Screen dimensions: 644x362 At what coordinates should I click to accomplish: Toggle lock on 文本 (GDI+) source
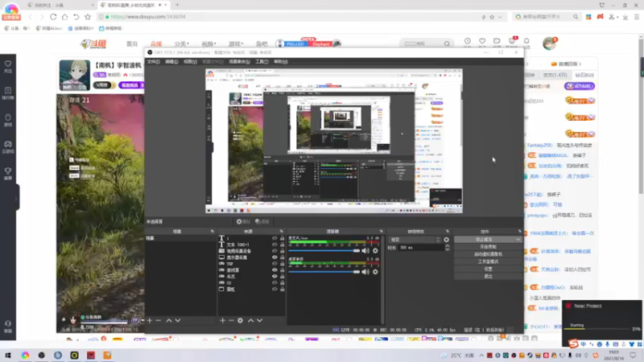[x=283, y=245]
